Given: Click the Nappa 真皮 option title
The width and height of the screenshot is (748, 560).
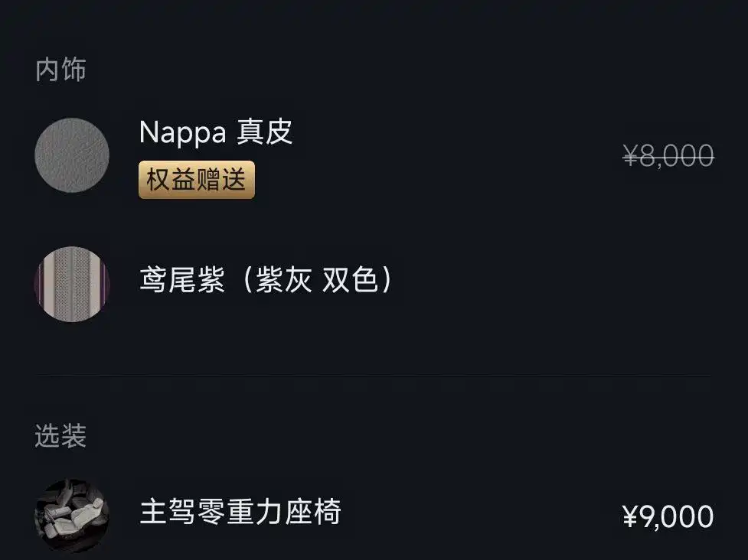Looking at the screenshot, I should point(216,132).
